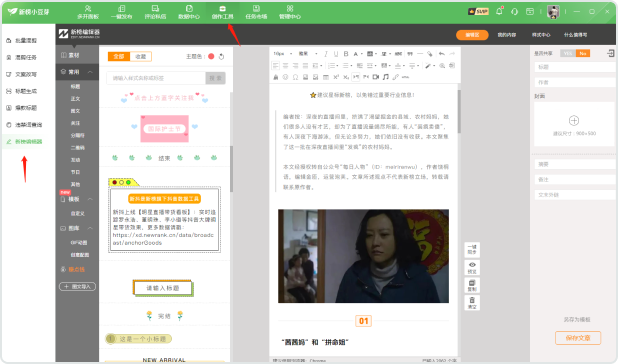Insert an emoji using the smiley icon

coord(285,77)
